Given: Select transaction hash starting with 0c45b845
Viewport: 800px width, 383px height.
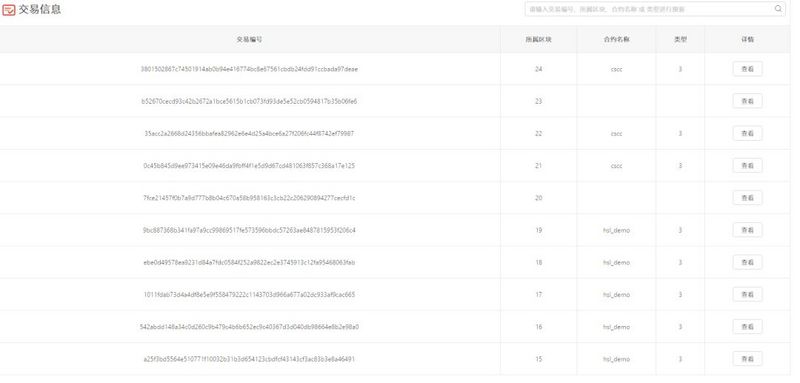Looking at the screenshot, I should [x=249, y=166].
